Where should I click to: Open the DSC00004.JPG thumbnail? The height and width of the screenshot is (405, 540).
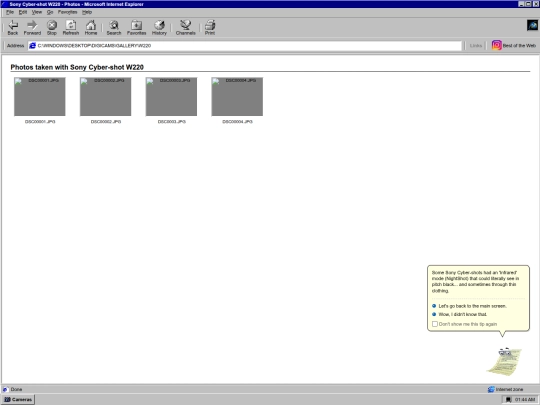point(237,97)
